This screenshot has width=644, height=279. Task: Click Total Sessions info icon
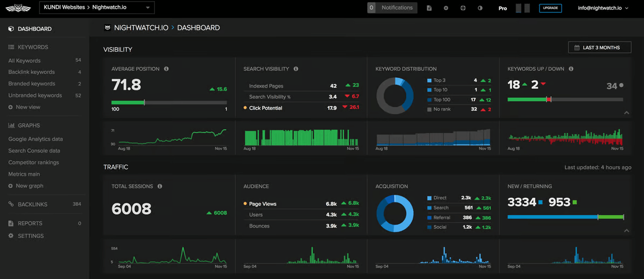coord(160,187)
